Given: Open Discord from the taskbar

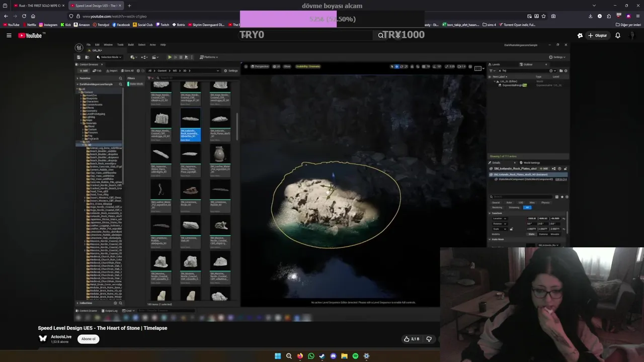Looking at the screenshot, I should click(333, 356).
